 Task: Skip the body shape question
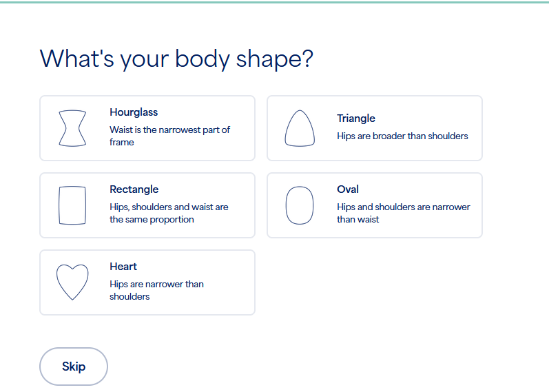[x=74, y=367]
